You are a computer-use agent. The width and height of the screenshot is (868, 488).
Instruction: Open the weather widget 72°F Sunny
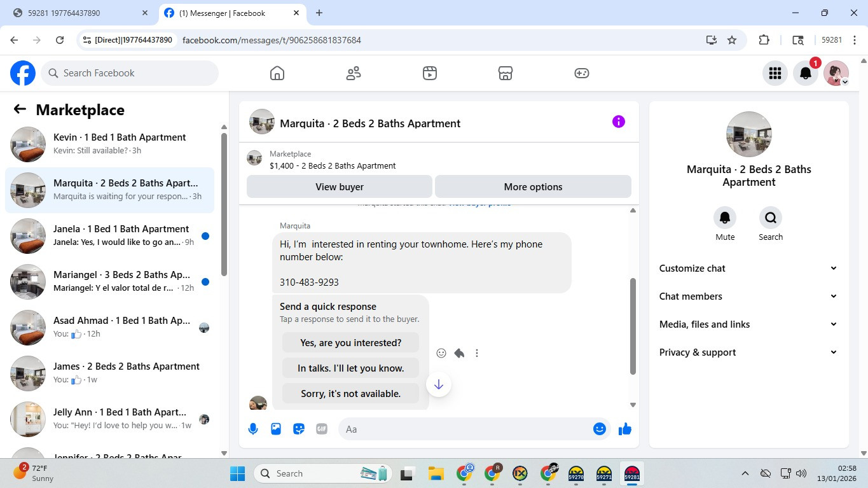[35, 473]
